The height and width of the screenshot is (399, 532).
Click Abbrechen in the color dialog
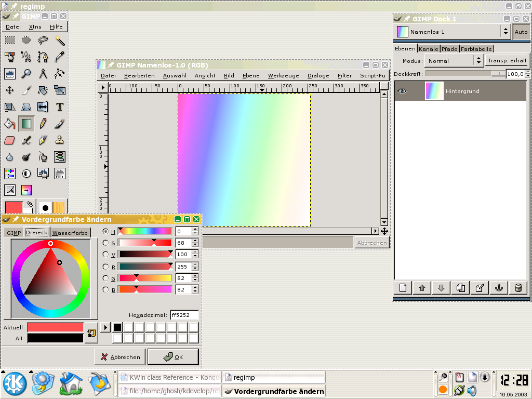pos(120,357)
